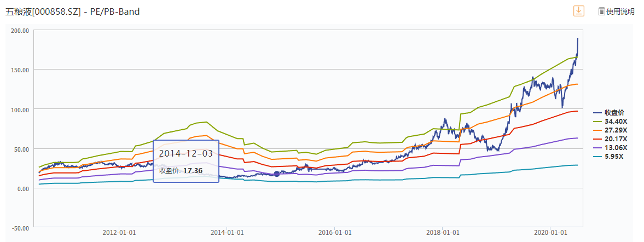
Task: Open the 使用说明 usage instructions
Action: point(616,11)
